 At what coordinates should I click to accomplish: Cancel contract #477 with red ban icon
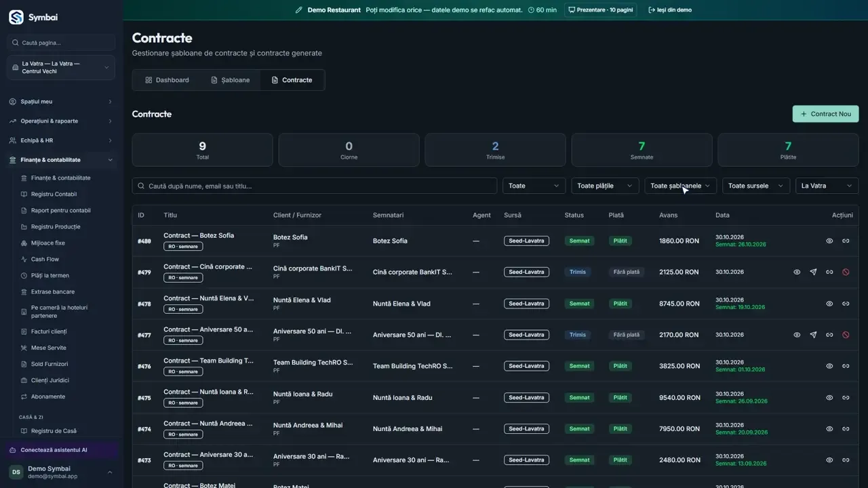846,335
